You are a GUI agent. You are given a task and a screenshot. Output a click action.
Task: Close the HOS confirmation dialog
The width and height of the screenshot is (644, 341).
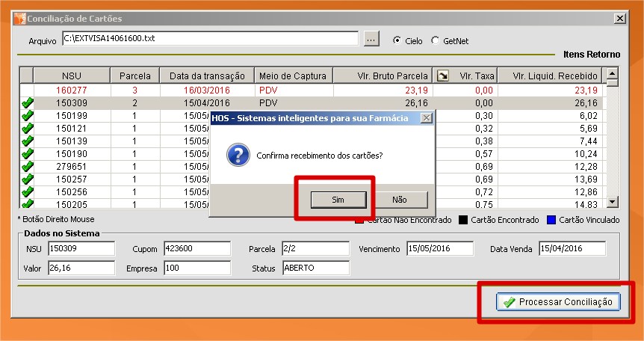click(x=426, y=118)
